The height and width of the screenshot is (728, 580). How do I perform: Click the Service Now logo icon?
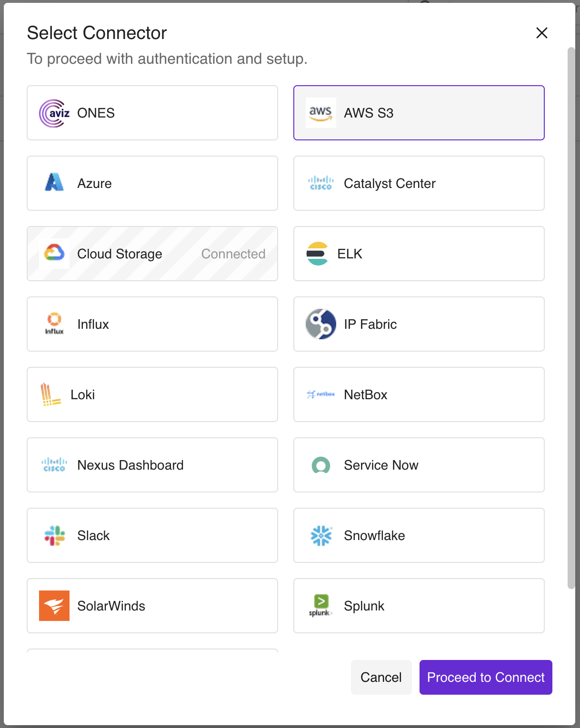pos(320,465)
